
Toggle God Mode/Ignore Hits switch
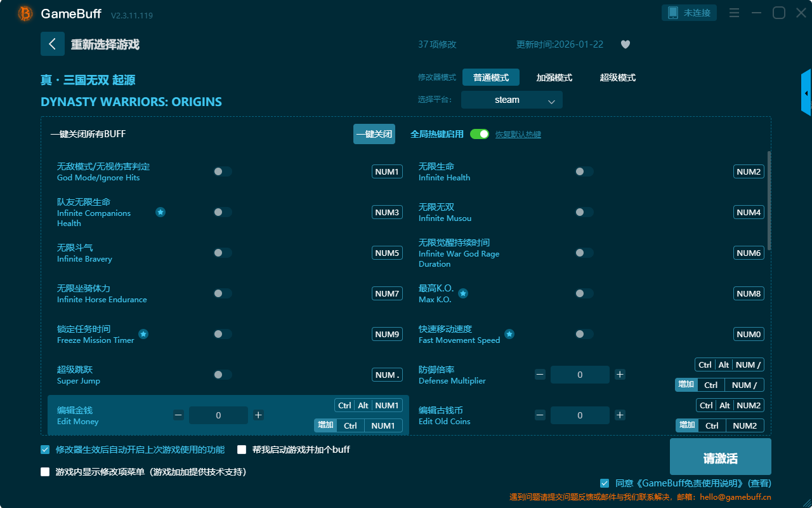pyautogui.click(x=223, y=171)
